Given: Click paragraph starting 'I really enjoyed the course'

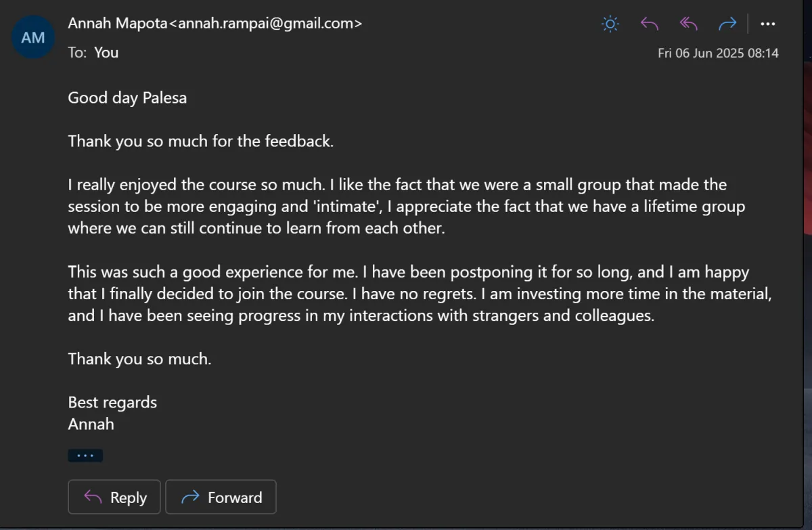Looking at the screenshot, I should (x=406, y=206).
